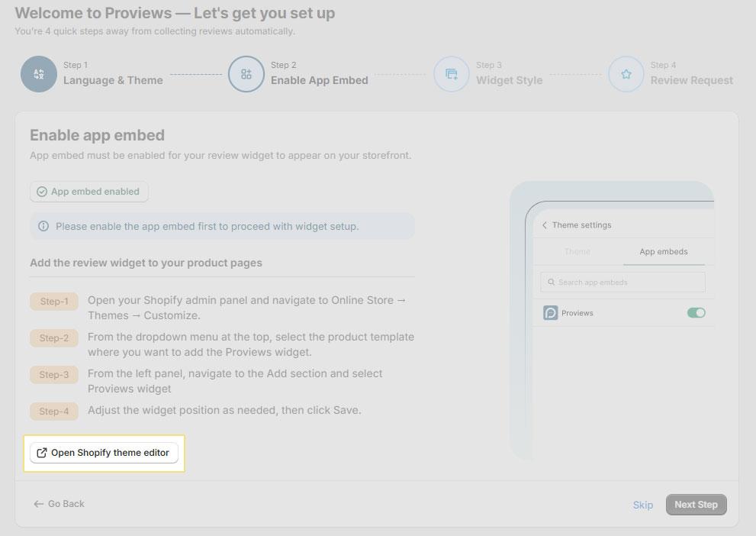Click the Theme settings header text
The image size is (756, 536).
[581, 225]
